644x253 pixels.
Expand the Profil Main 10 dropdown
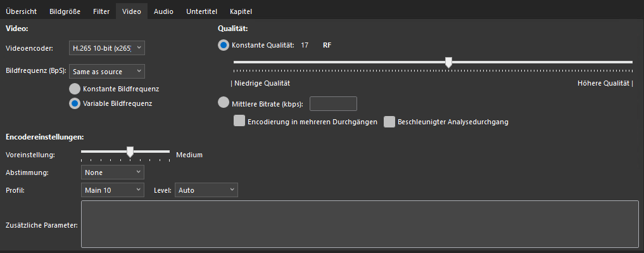(113, 190)
